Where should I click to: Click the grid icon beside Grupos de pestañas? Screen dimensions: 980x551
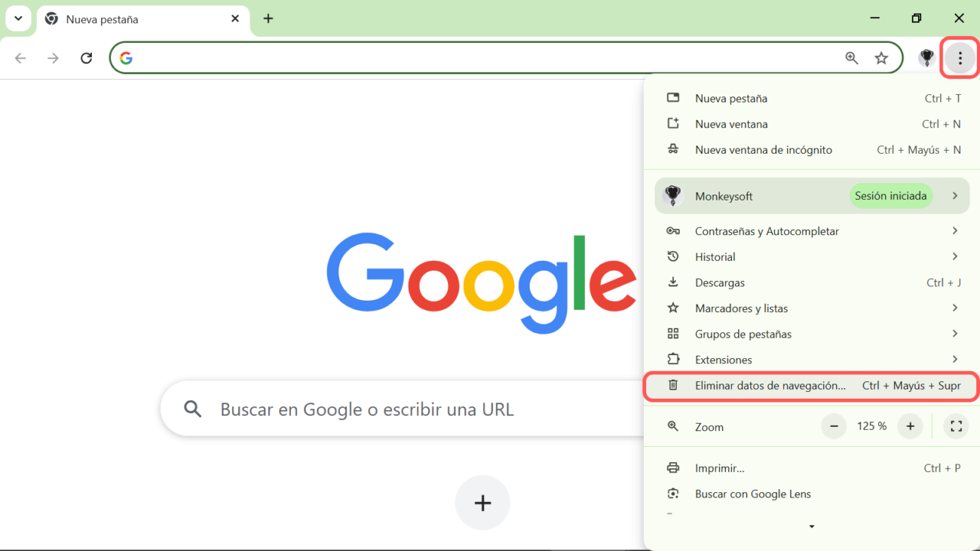click(x=673, y=333)
